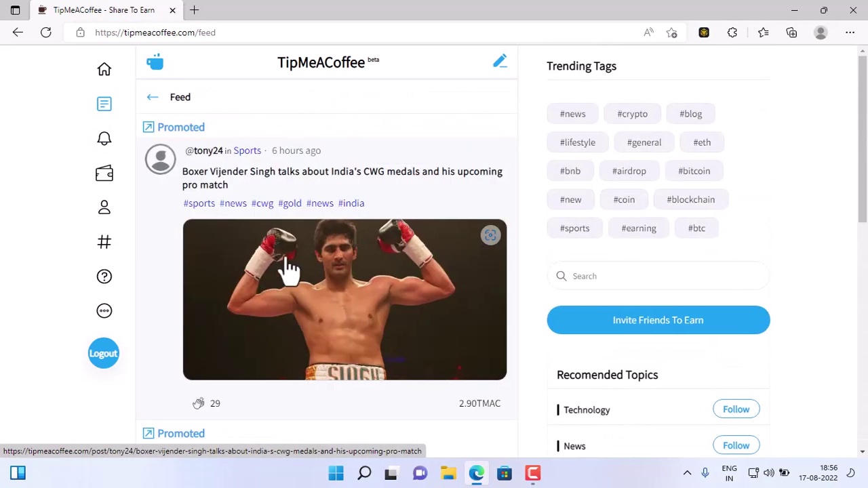Click the first Promoted arrow icon
Screen dimensions: 868x488
(x=149, y=127)
